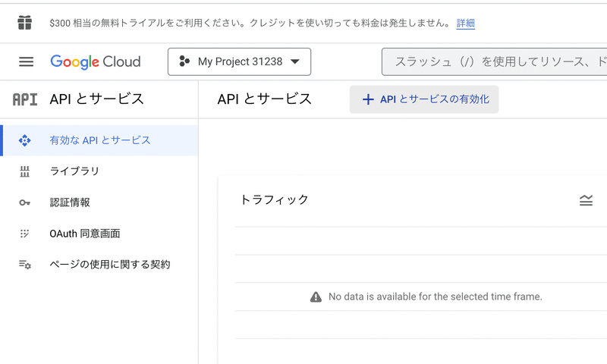This screenshot has height=364, width=607.
Task: Click the 認証情報 key icon
Action: [x=24, y=202]
